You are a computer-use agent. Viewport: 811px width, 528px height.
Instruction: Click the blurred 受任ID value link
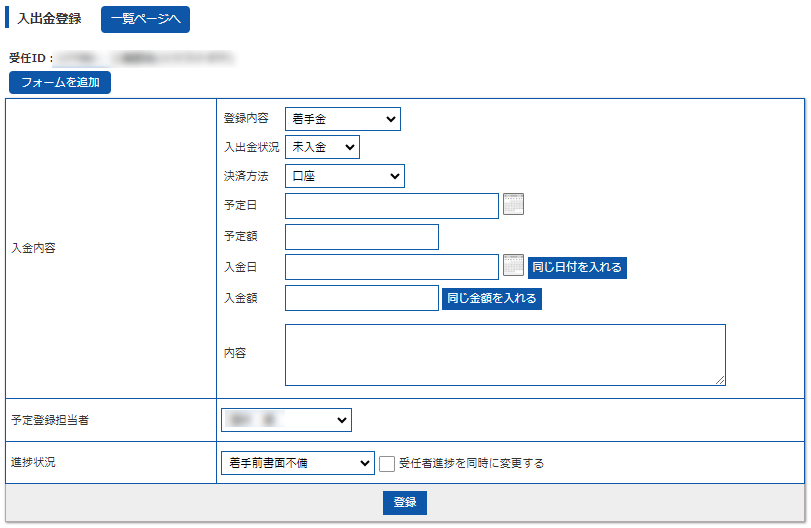(143, 60)
